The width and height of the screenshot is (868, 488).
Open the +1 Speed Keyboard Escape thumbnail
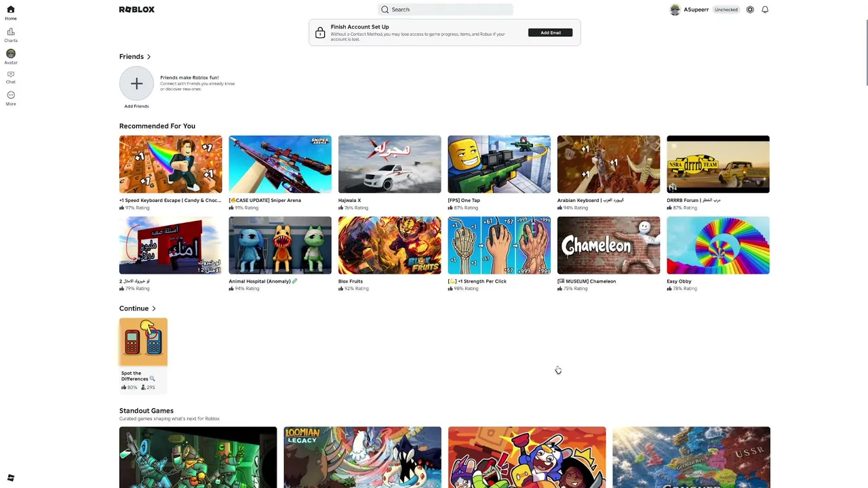[x=171, y=164]
